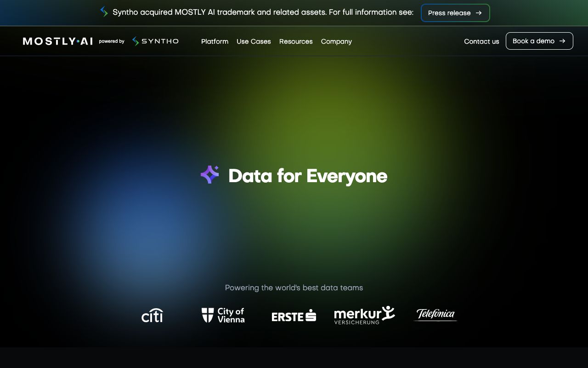Click the Syntho acquisition announcement text
This screenshot has width=588, height=368.
[x=263, y=12]
